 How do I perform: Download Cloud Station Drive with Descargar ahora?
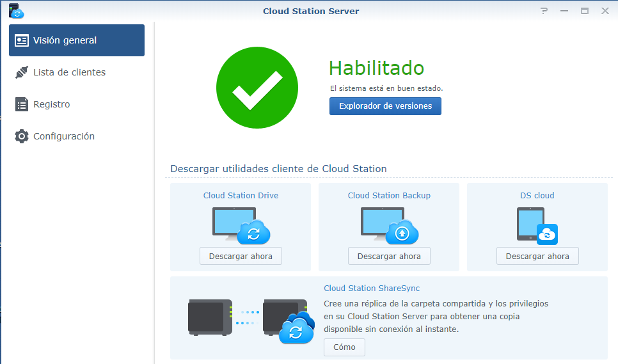[241, 256]
